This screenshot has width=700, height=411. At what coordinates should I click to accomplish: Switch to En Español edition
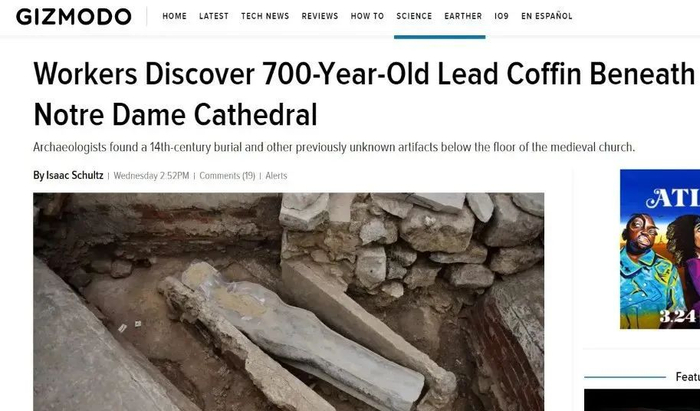point(546,16)
